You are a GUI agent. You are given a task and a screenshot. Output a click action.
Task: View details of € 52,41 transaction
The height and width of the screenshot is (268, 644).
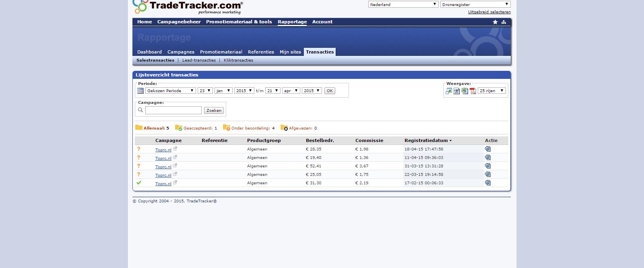[488, 166]
